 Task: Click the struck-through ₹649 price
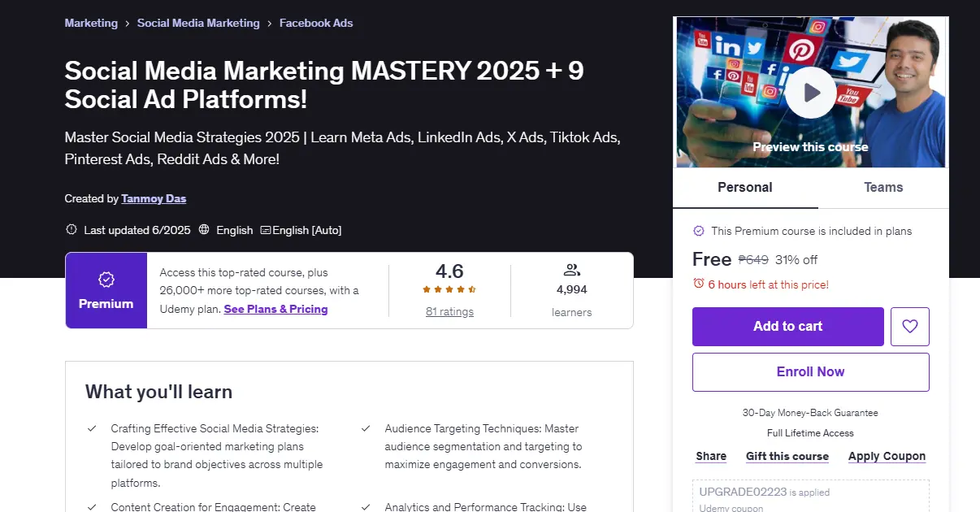pyautogui.click(x=753, y=260)
